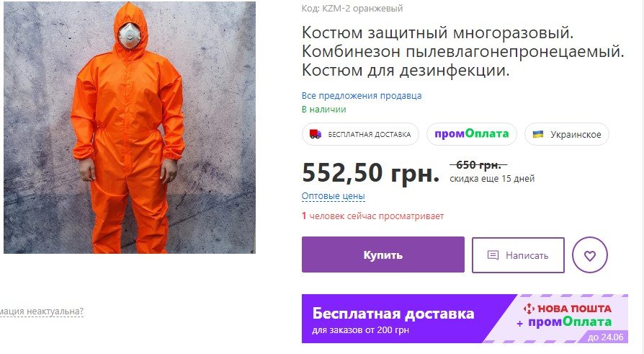Open the Бесплатная доставка promo banner
The image size is (644, 354).
click(x=465, y=319)
